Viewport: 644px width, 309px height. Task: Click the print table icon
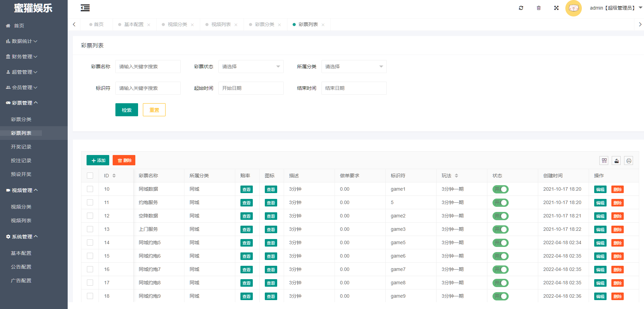click(x=629, y=161)
